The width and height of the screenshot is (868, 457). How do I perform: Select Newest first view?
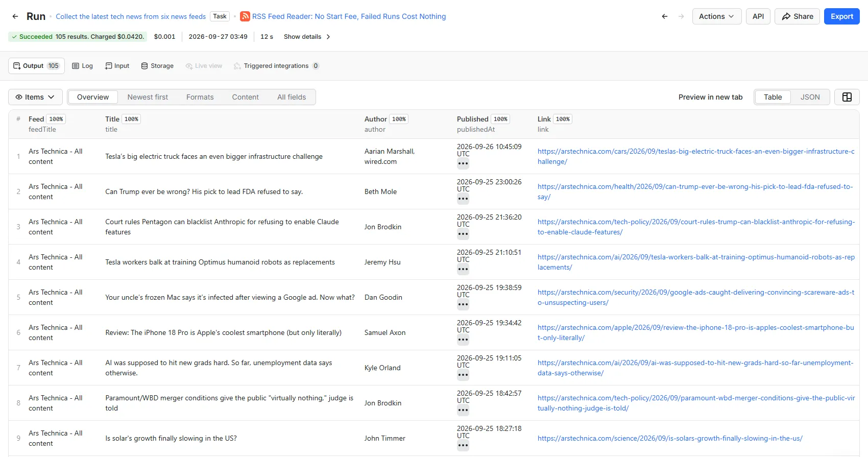click(148, 97)
